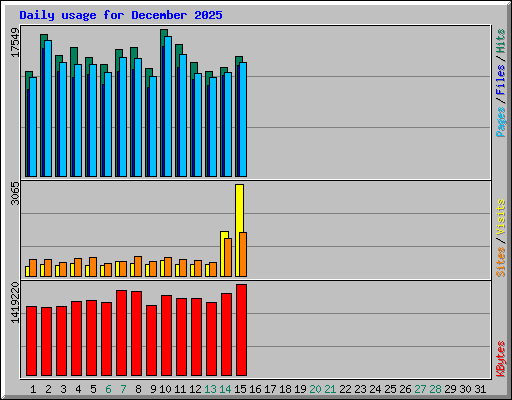Click the red KBytes bar for day 15

(x=241, y=330)
